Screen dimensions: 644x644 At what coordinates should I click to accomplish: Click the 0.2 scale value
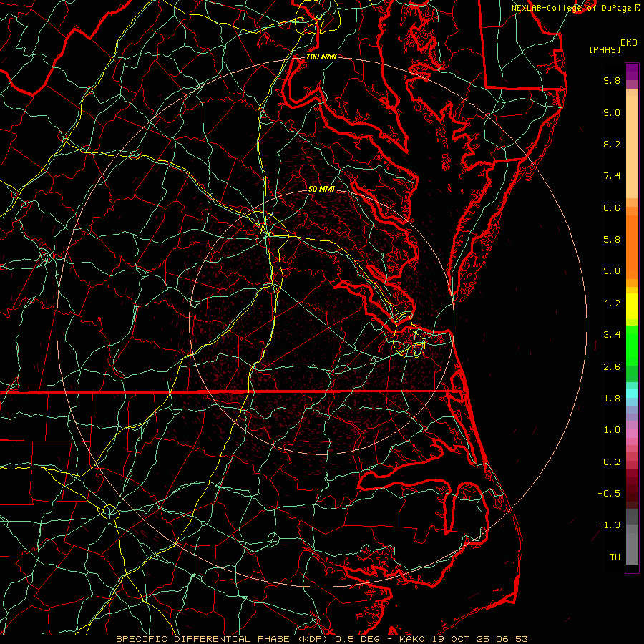612,462
